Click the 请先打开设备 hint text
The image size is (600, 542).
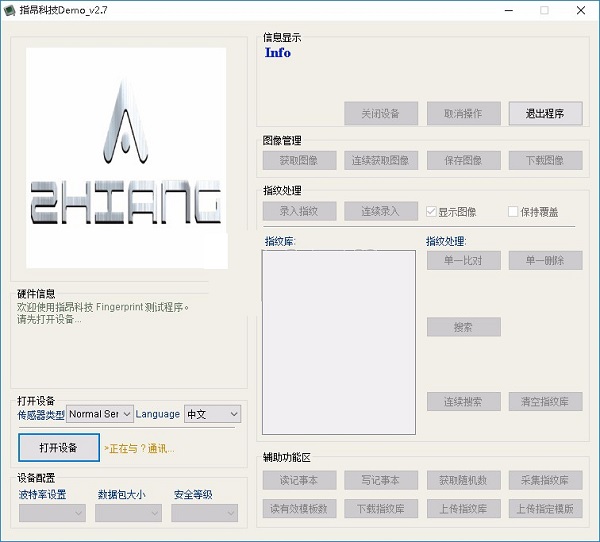49,319
